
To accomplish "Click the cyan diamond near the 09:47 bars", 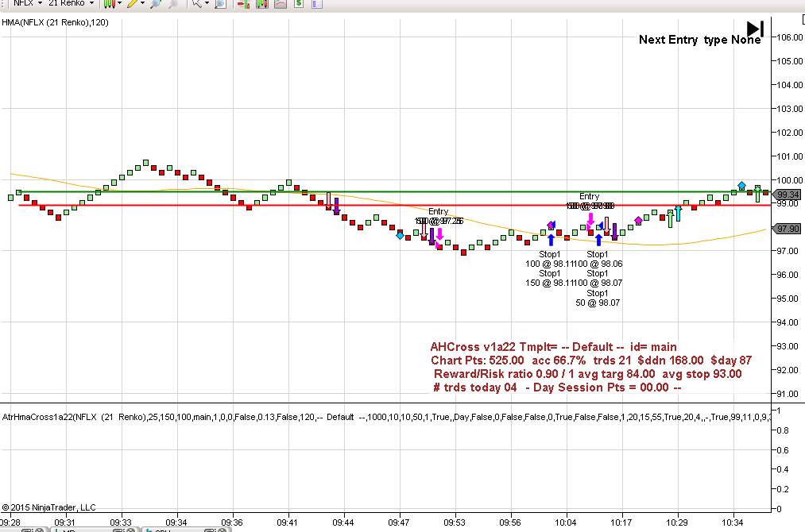I will pos(400,236).
